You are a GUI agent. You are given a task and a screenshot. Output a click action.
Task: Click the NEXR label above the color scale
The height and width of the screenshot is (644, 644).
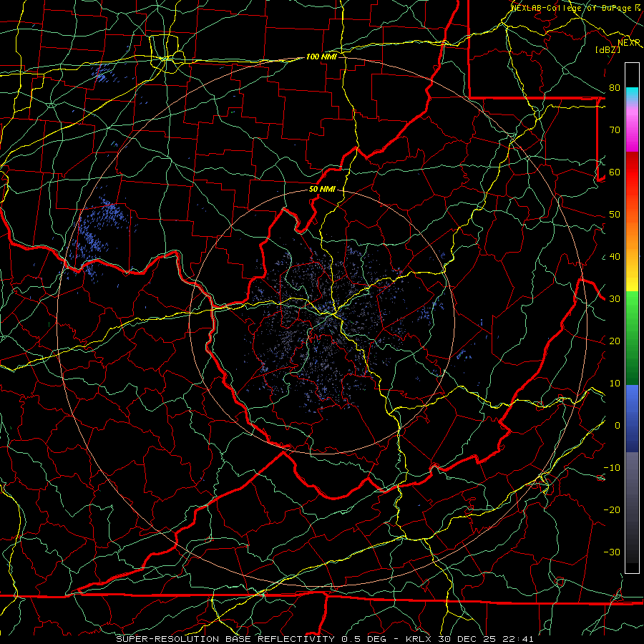click(x=629, y=43)
